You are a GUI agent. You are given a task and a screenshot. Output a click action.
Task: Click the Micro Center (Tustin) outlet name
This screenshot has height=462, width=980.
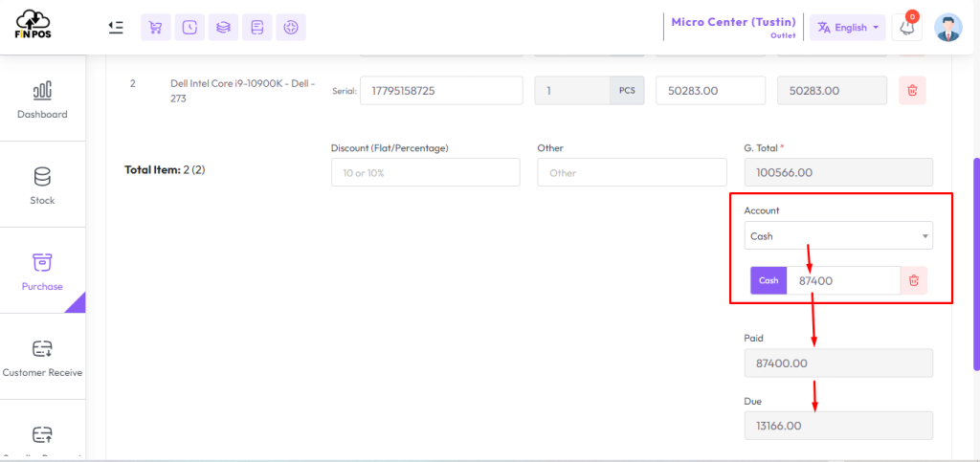point(733,22)
